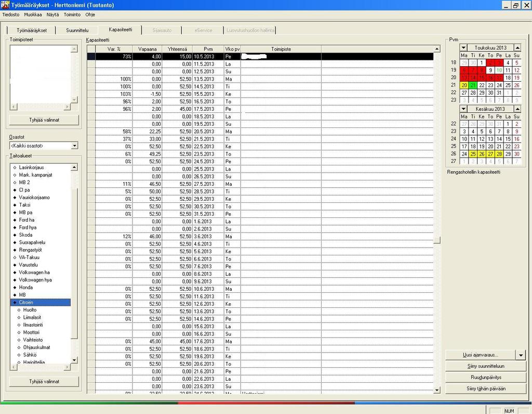Select yellow day 20 in Toukokuu calendar
The image size is (532, 414).
(464, 85)
